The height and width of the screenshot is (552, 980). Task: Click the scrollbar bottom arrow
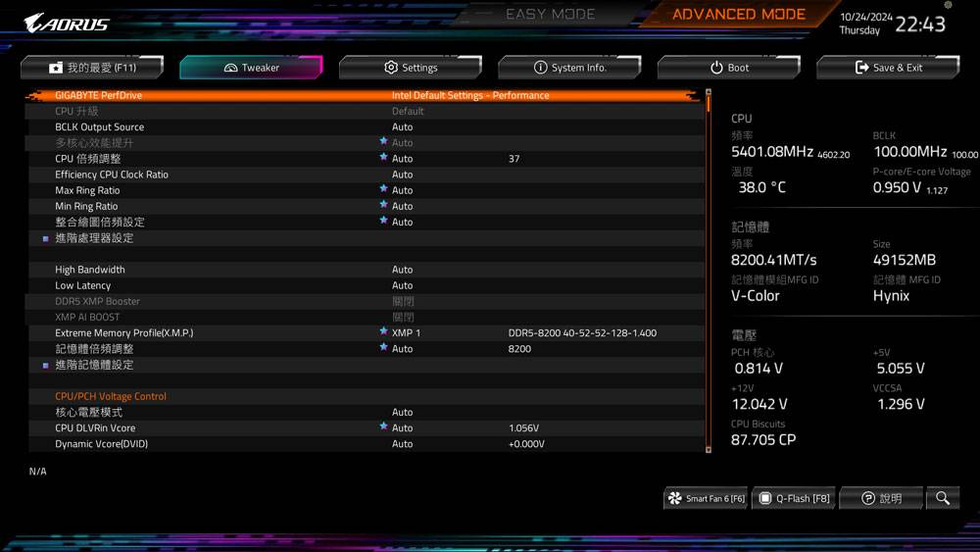tap(709, 449)
